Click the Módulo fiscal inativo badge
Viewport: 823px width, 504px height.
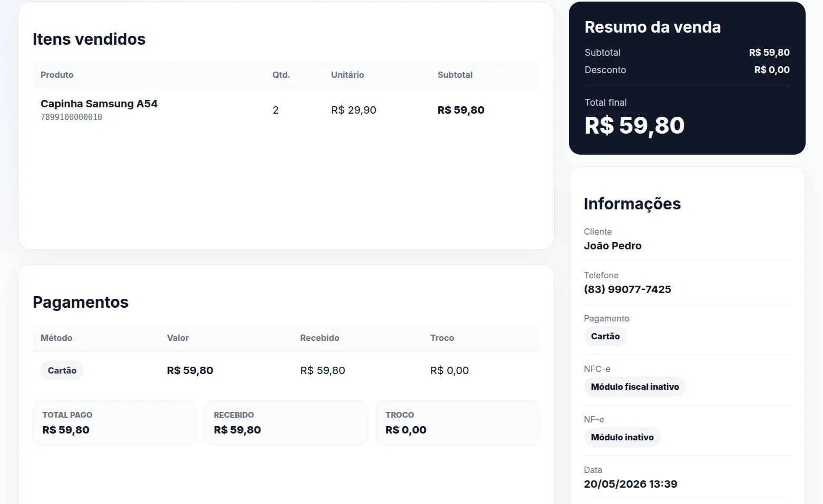coord(635,387)
